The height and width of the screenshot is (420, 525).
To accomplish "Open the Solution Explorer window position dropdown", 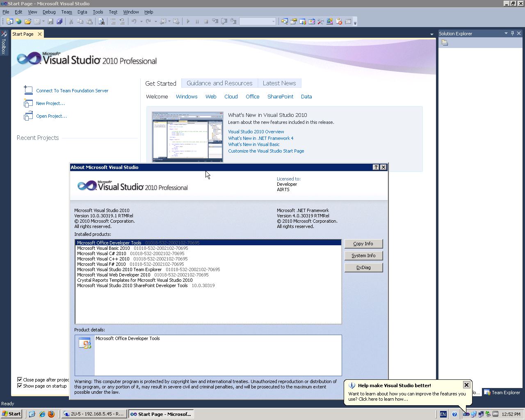I will tap(506, 33).
